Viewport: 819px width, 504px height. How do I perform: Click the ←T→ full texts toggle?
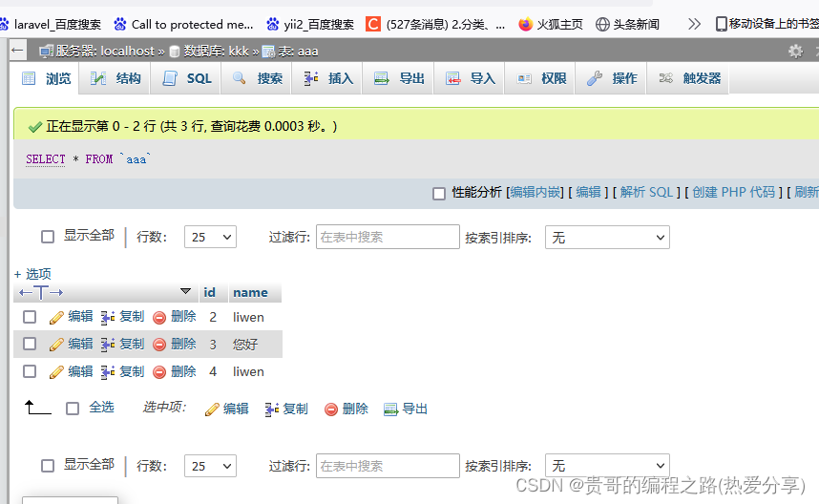[41, 292]
